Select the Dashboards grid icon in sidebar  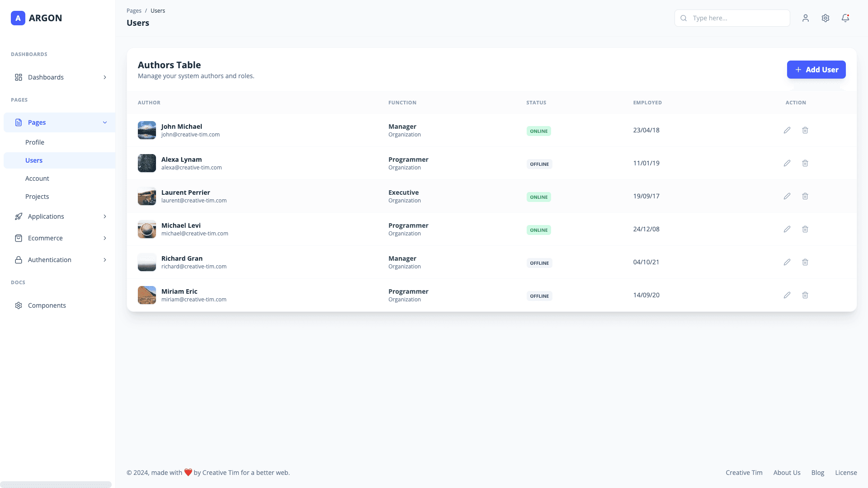[19, 77]
